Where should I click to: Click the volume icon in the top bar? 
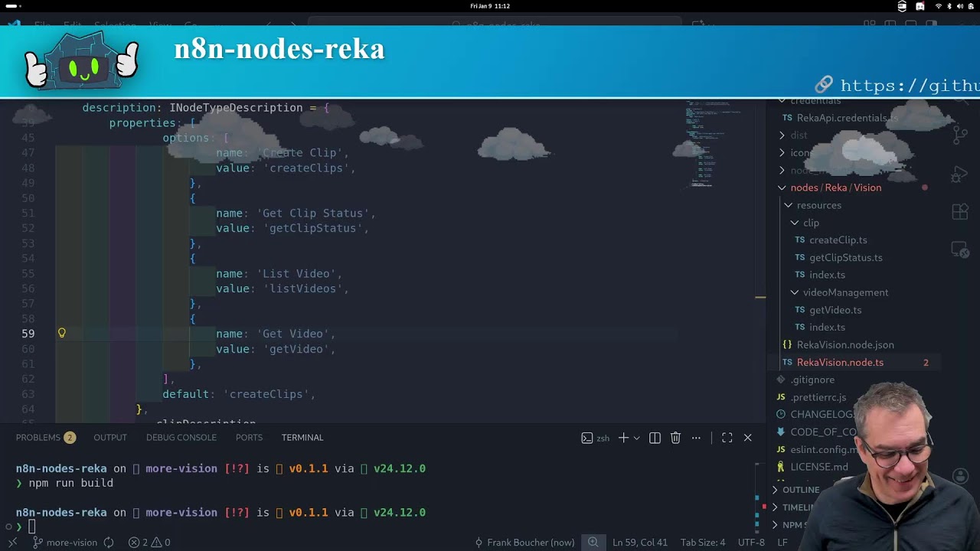(x=959, y=6)
